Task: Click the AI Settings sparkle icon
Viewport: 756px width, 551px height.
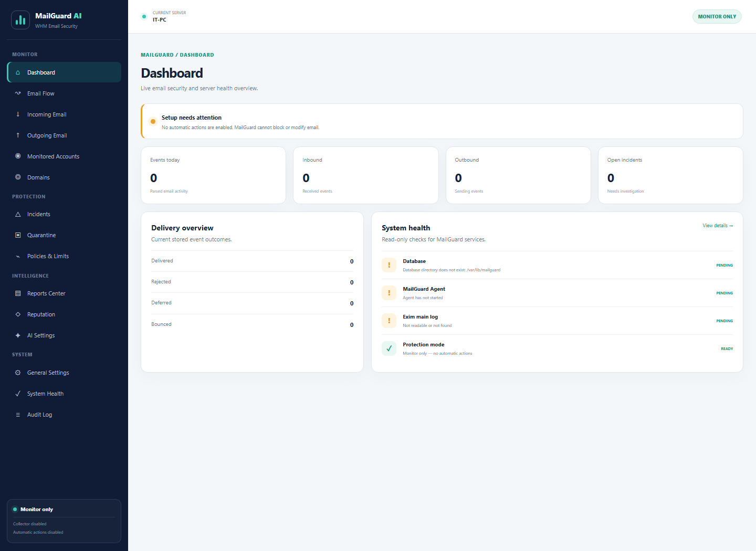Action: click(x=18, y=335)
